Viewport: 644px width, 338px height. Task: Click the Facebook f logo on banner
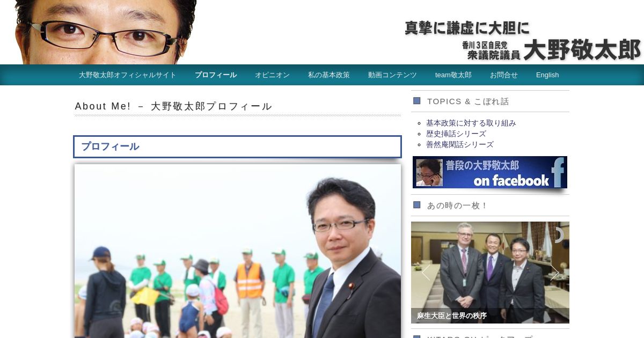point(559,172)
